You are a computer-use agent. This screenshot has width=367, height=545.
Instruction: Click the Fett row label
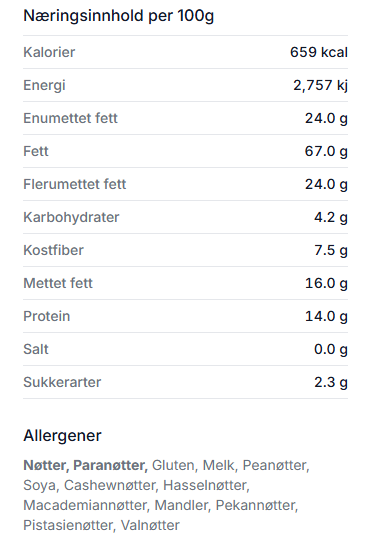36,151
